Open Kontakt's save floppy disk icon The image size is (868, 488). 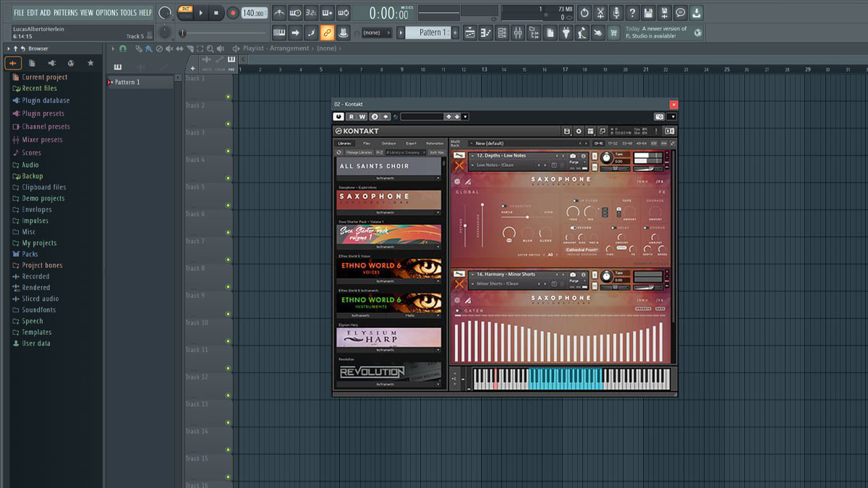[566, 131]
